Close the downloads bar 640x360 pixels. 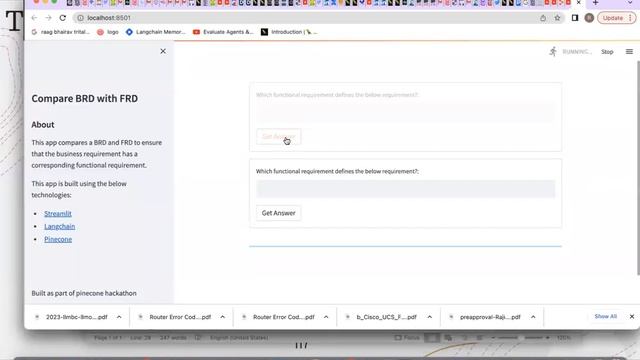tap(631, 317)
